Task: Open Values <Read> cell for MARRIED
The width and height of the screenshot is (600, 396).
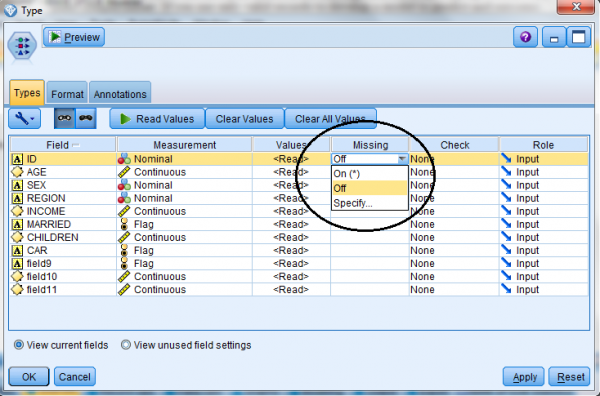Action: (x=291, y=224)
